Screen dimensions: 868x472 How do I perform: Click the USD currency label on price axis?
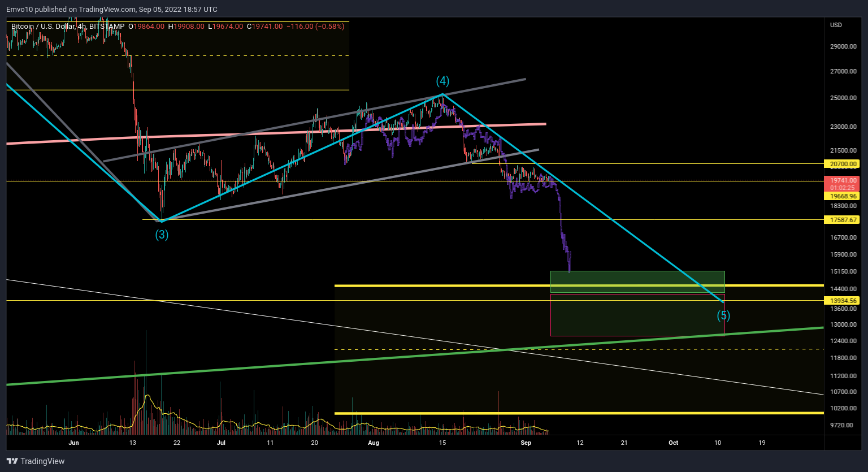click(836, 25)
